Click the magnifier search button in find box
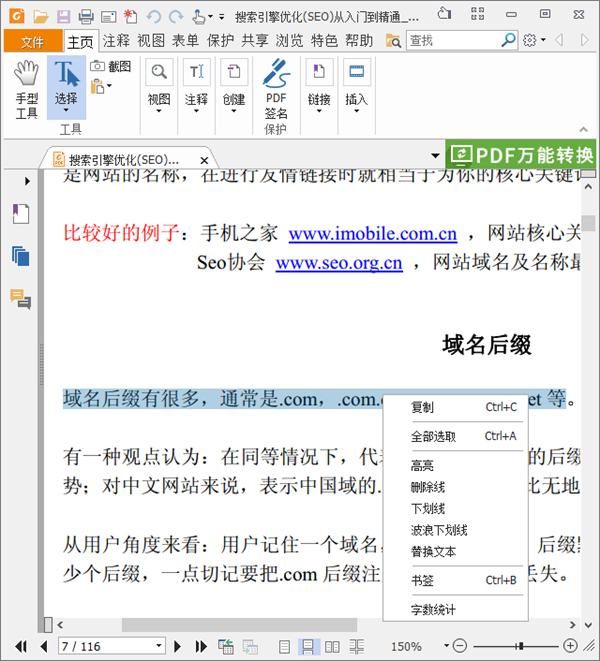The image size is (600, 661). point(509,40)
